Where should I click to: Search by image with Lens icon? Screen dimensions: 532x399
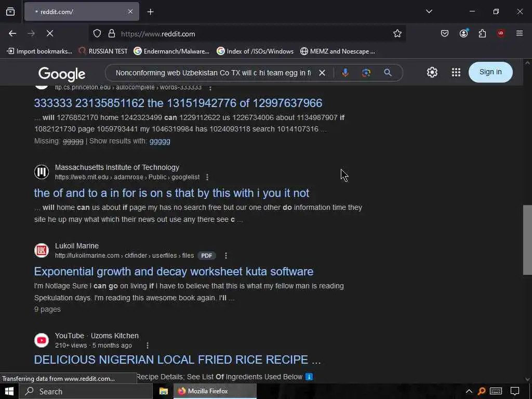366,73
